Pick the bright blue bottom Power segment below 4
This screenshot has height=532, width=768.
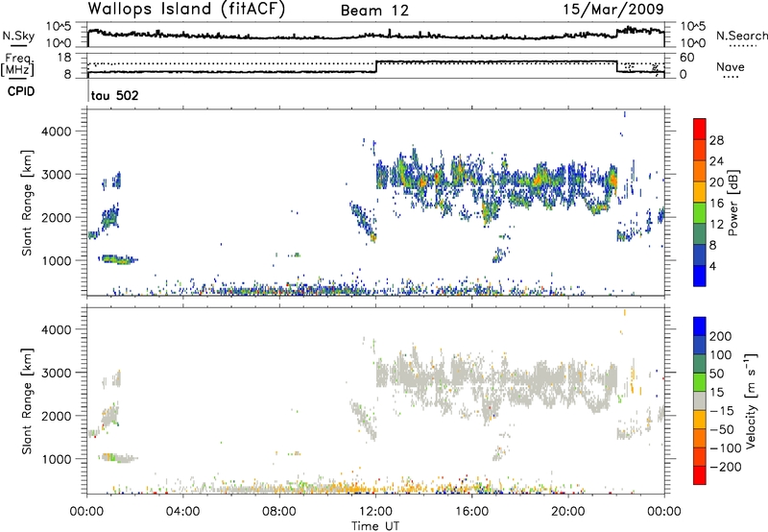pyautogui.click(x=700, y=276)
